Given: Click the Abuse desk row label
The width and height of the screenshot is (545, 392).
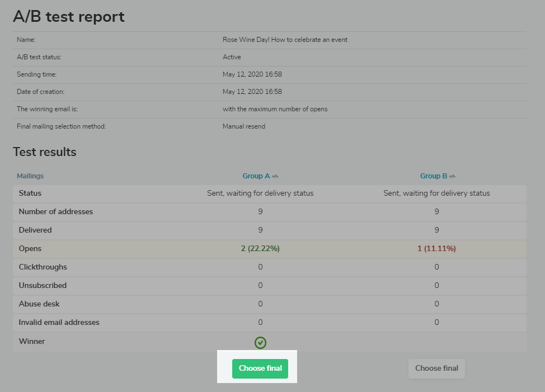Looking at the screenshot, I should 39,304.
